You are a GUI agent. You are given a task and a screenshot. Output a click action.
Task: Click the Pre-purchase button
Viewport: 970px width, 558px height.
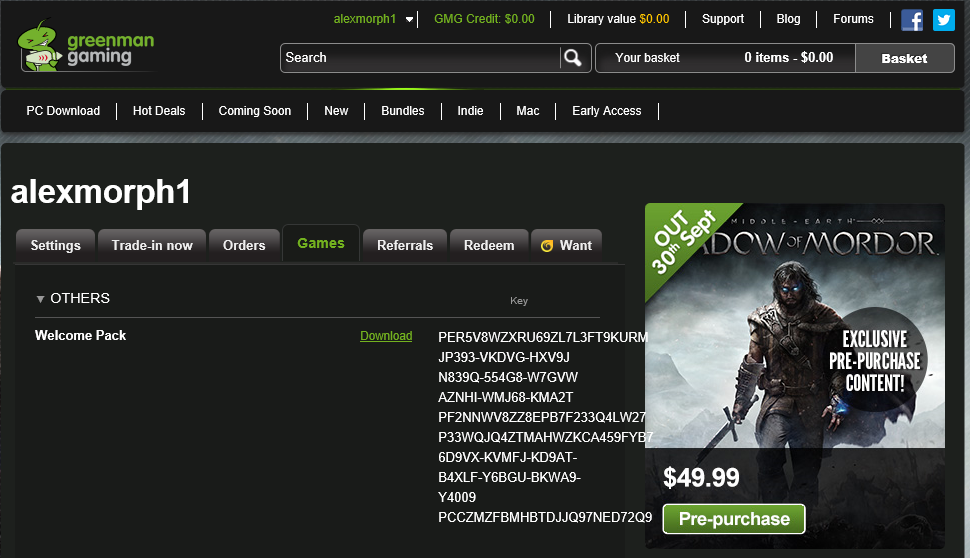[734, 518]
